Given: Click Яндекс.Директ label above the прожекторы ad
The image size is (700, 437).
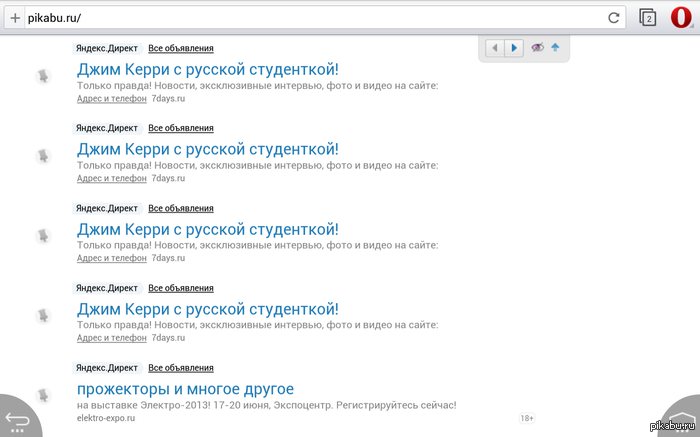Looking at the screenshot, I should pos(107,368).
